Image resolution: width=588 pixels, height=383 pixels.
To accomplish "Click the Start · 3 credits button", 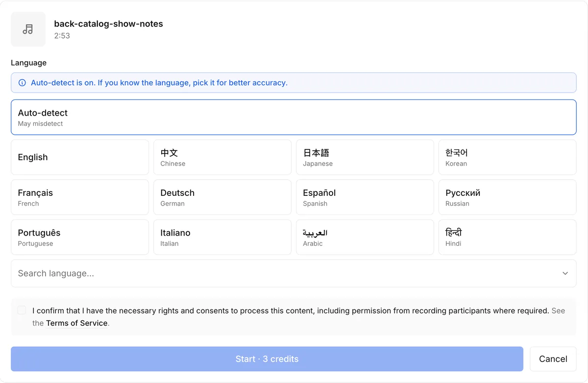I will (267, 359).
